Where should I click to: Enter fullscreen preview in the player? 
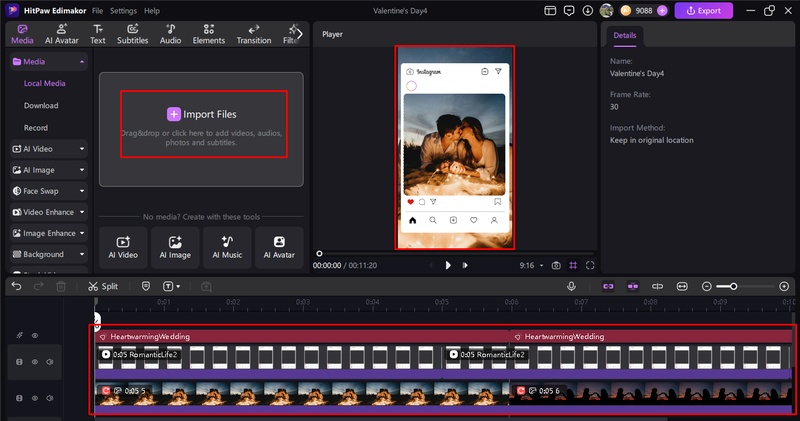[590, 265]
